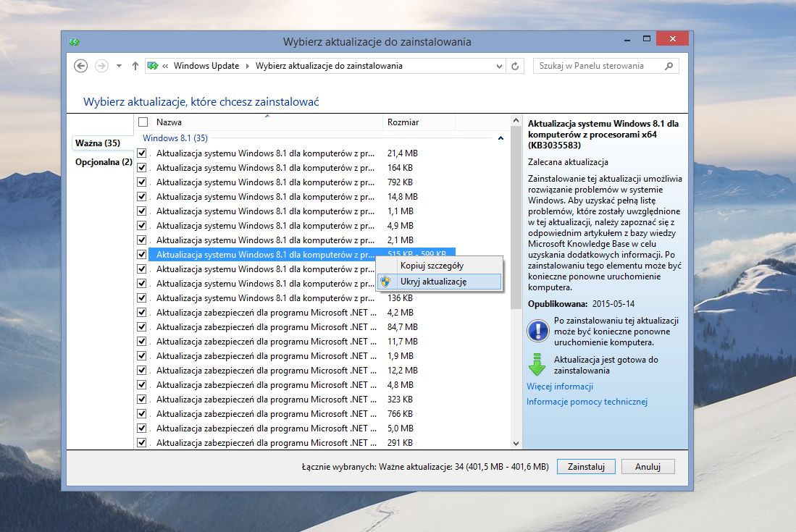Click the back navigation arrow
The width and height of the screenshot is (796, 532).
coord(80,65)
